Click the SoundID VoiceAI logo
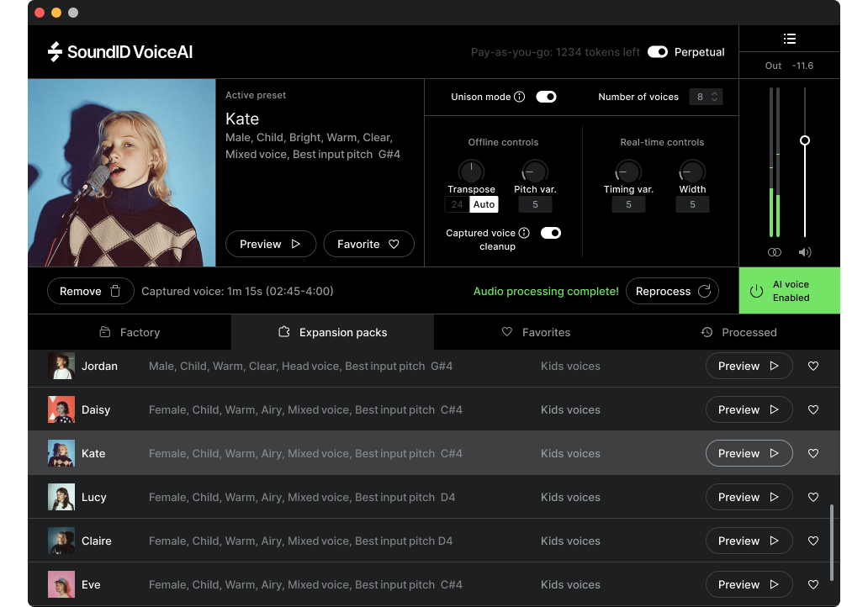 (x=120, y=52)
